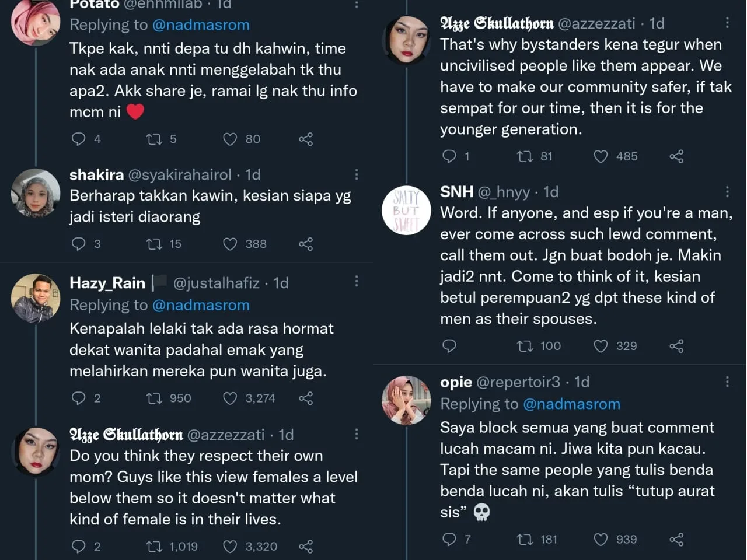Open @nadmasrom link in Hazy_Rain's reply
Image resolution: width=747 pixels, height=560 pixels.
click(200, 305)
